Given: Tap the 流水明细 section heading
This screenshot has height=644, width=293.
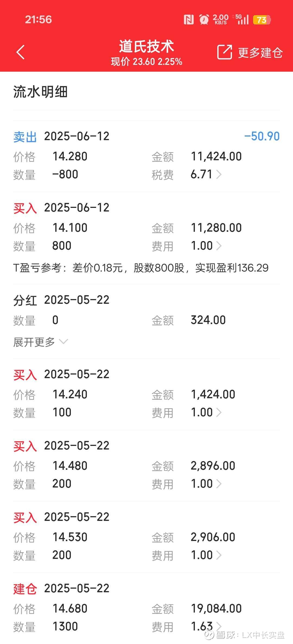Looking at the screenshot, I should 40,91.
